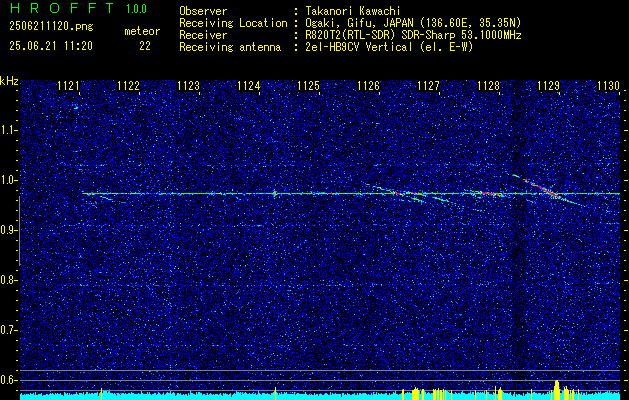Click the 1.1 frequency axis label

pyautogui.click(x=7, y=130)
